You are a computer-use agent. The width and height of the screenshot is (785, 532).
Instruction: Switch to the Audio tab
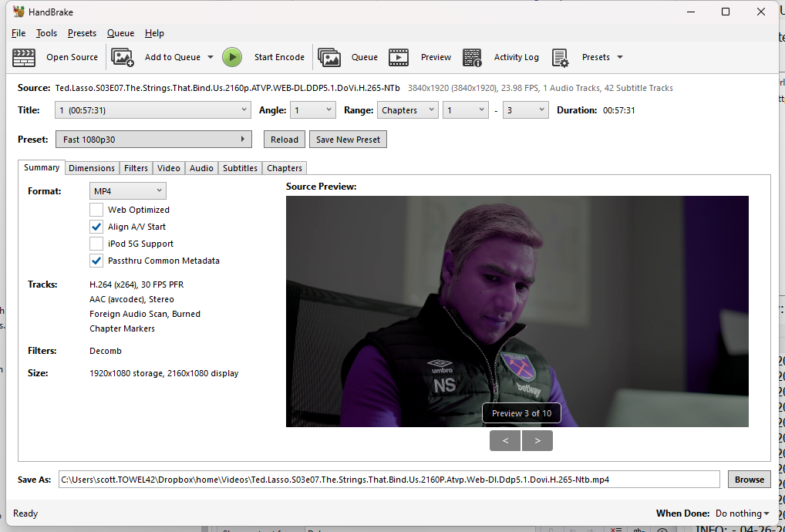pyautogui.click(x=202, y=168)
